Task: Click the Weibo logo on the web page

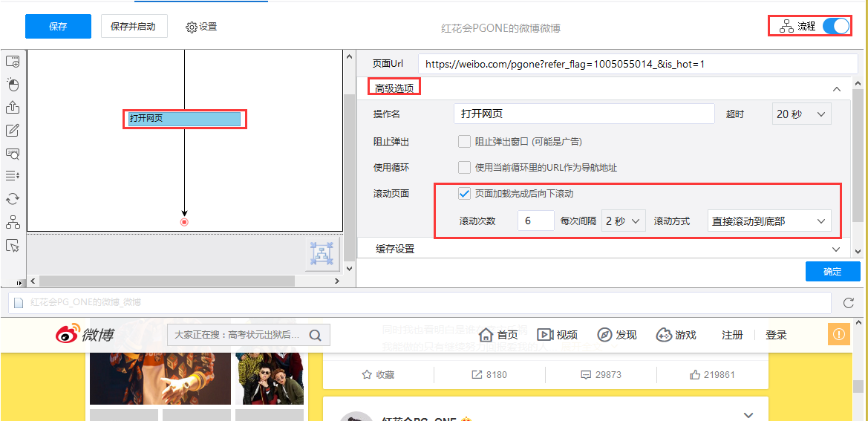Action: (x=85, y=335)
